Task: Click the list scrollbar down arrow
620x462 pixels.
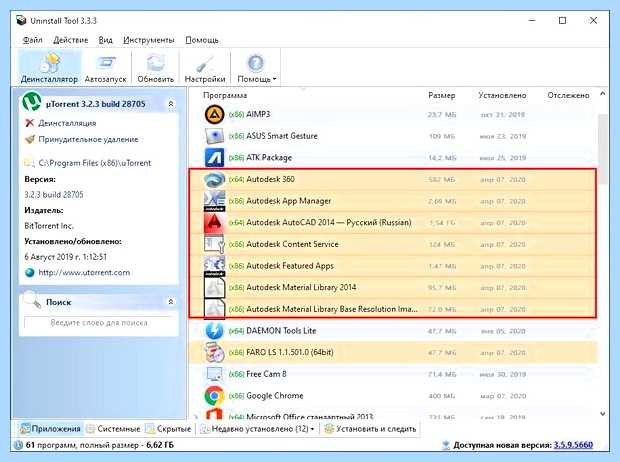Action: 603,414
